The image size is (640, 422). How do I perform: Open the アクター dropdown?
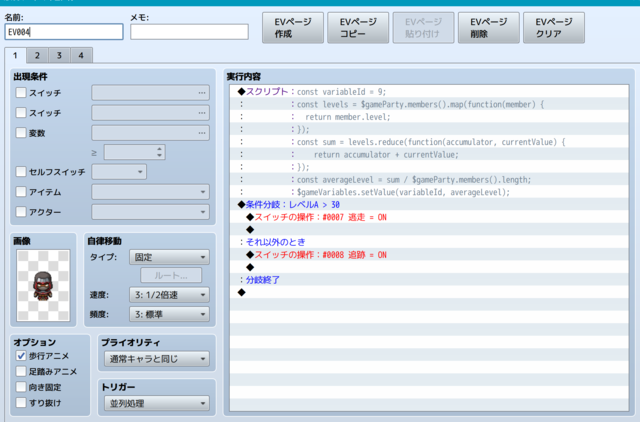(151, 211)
